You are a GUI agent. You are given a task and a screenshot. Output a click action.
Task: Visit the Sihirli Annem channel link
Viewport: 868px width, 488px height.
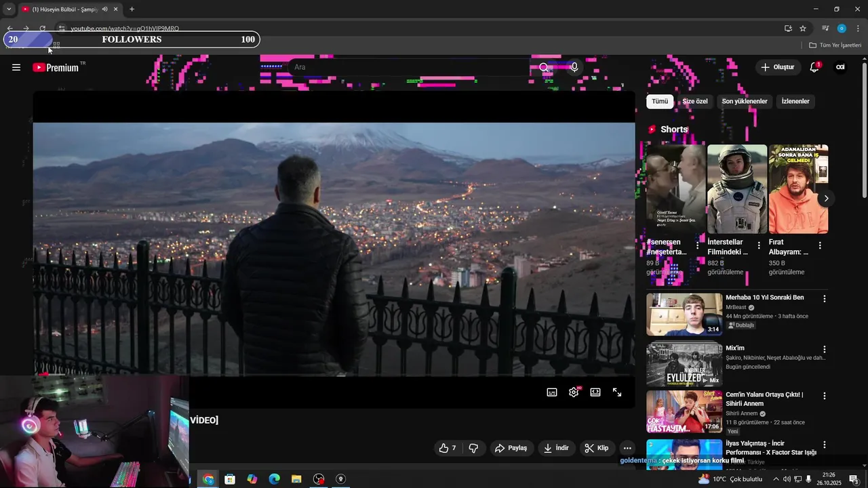click(x=741, y=414)
